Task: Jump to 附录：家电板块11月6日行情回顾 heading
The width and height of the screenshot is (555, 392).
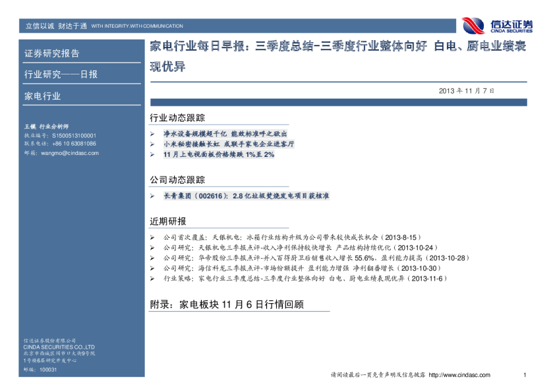Action: pos(227,304)
